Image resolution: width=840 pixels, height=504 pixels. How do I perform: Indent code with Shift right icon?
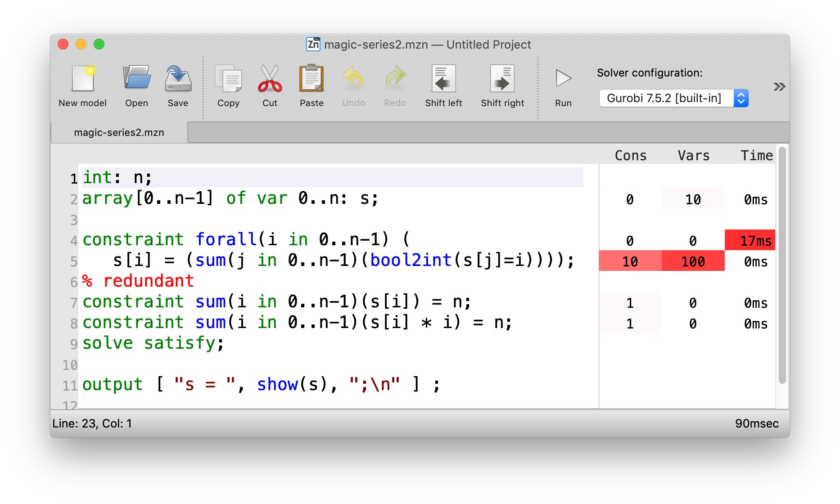pyautogui.click(x=502, y=79)
